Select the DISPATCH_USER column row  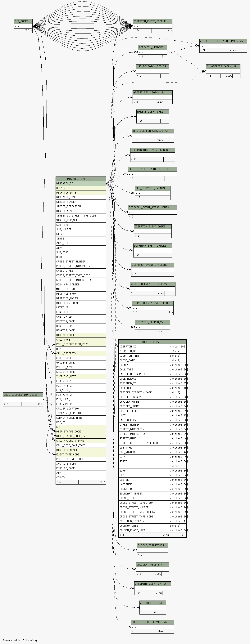pos(81,335)
